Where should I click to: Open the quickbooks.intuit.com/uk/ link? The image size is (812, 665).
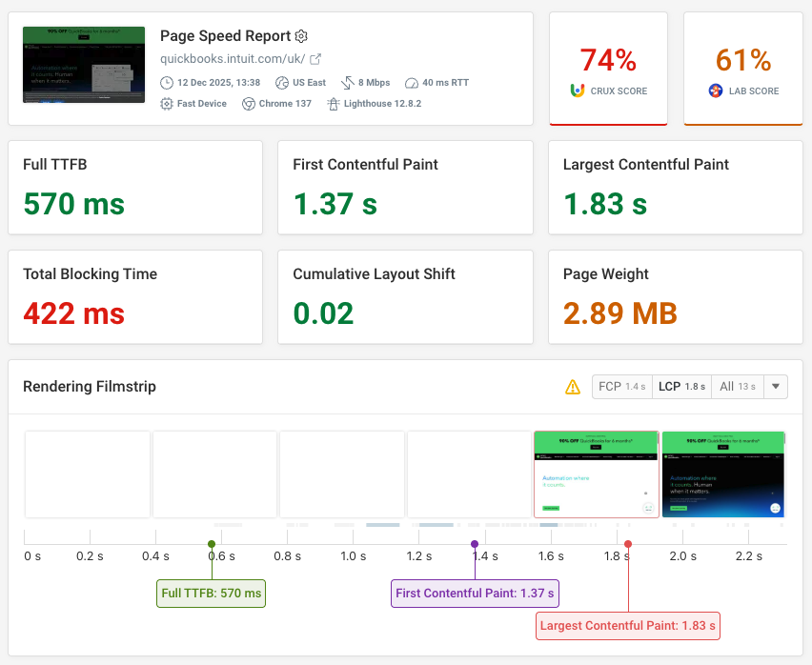tap(233, 59)
